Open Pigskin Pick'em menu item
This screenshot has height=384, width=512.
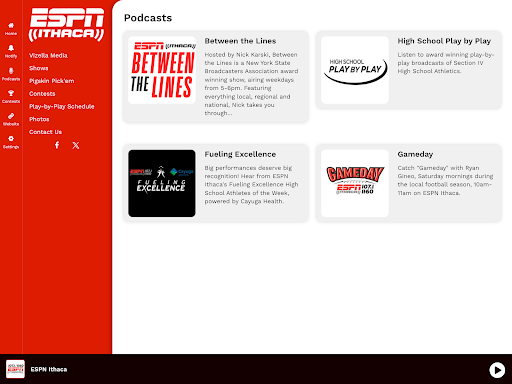[x=52, y=81]
